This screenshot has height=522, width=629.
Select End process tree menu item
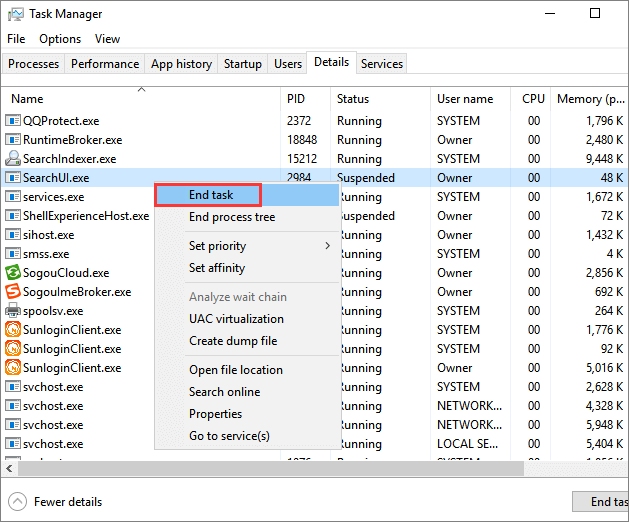(232, 217)
